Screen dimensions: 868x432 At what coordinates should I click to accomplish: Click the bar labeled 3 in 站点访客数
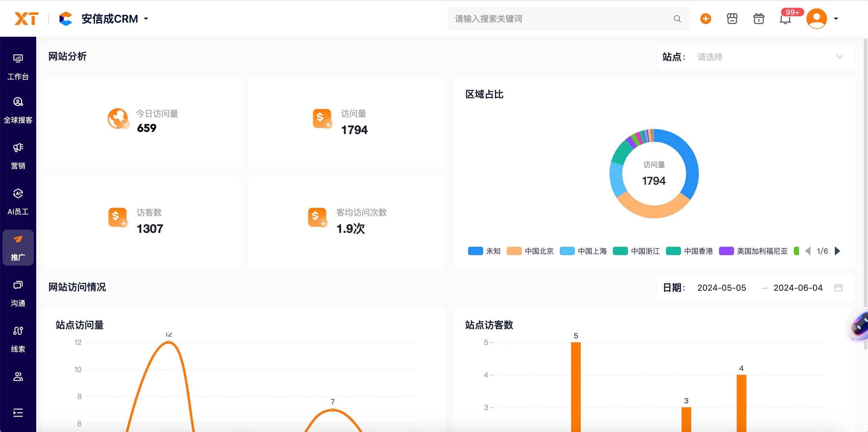[686, 419]
